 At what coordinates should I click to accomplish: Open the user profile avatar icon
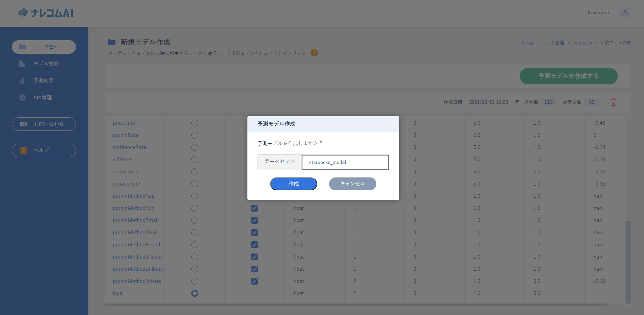[625, 13]
